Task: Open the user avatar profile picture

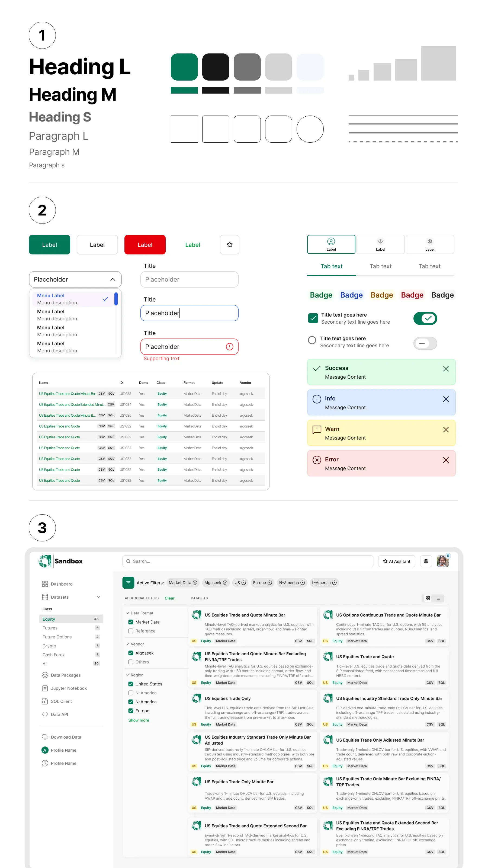Action: click(x=442, y=561)
